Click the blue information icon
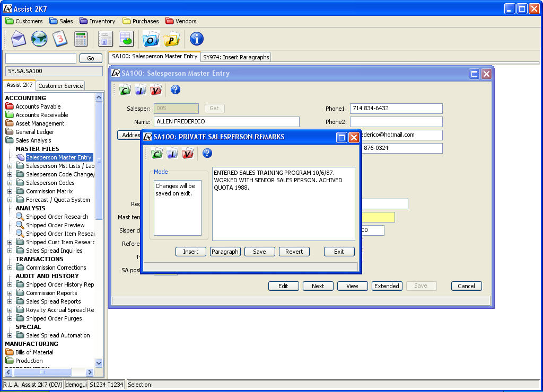 pyautogui.click(x=196, y=39)
